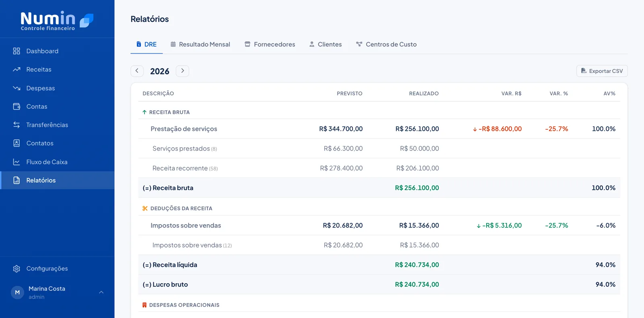Open the Centros de Custo tab
The width and height of the screenshot is (644, 318).
pyautogui.click(x=386, y=44)
